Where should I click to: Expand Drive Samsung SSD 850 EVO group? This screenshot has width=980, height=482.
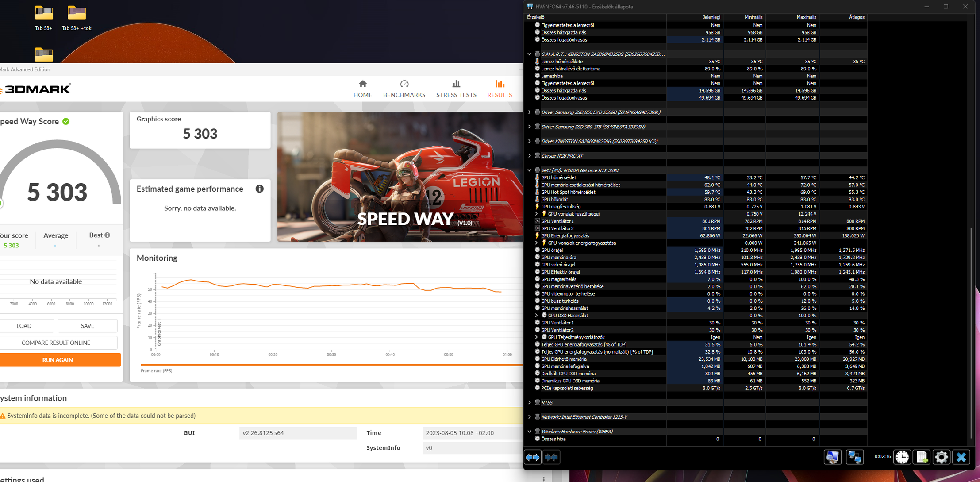click(530, 112)
